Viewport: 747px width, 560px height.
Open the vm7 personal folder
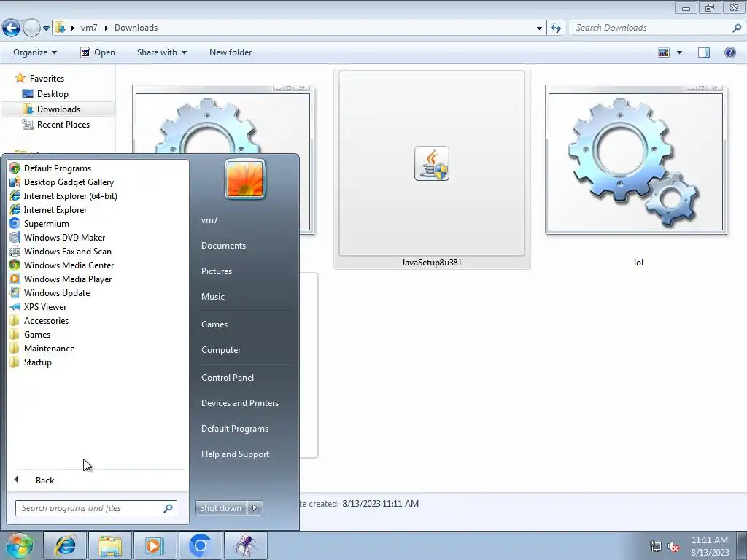point(209,220)
